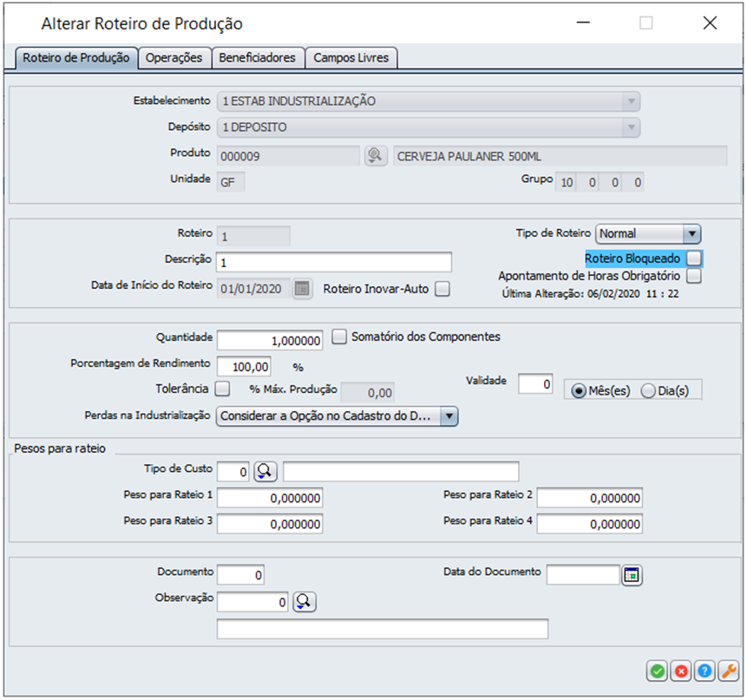
Task: Click Produto code field 000009
Action: tap(288, 156)
